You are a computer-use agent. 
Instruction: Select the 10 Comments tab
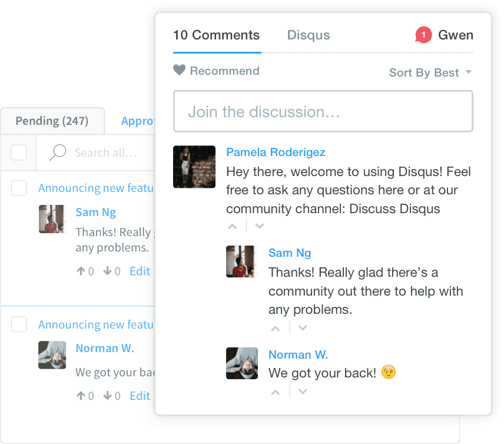216,35
